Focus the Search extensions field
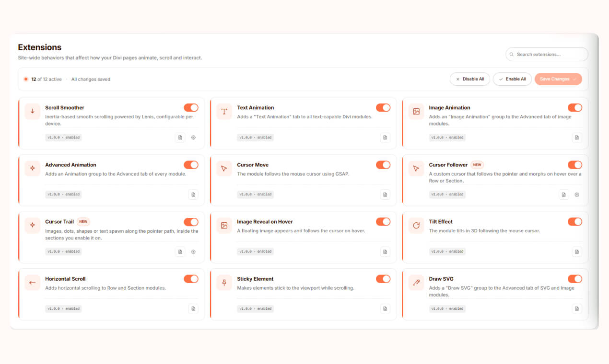609x364 pixels. click(x=547, y=54)
